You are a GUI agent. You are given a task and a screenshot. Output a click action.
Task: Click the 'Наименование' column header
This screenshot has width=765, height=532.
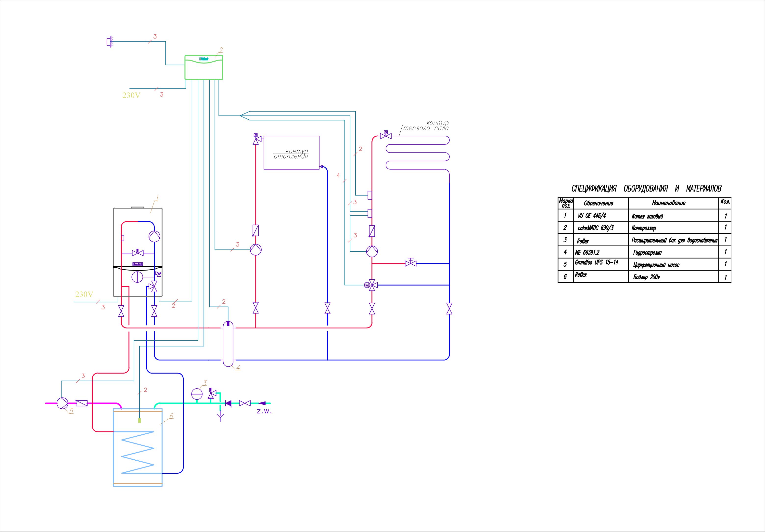coord(669,203)
